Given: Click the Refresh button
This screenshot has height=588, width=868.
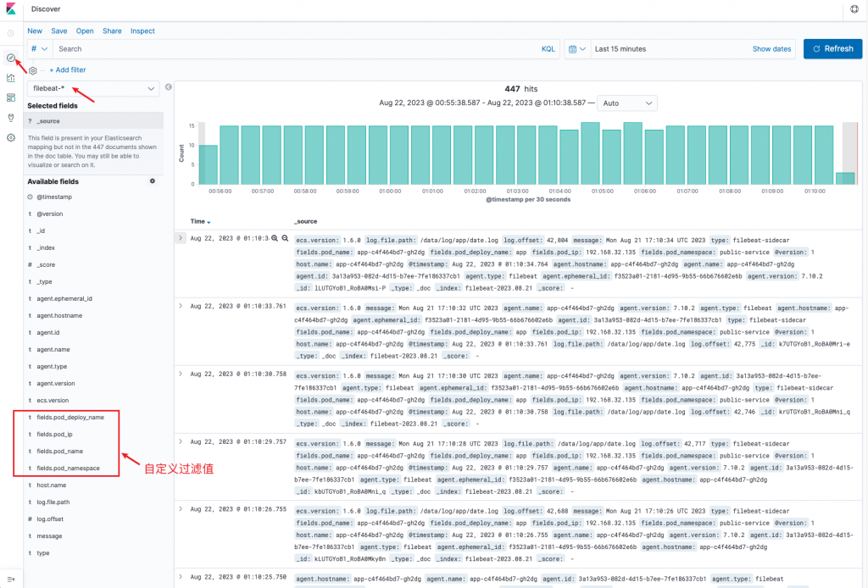Looking at the screenshot, I should point(832,48).
